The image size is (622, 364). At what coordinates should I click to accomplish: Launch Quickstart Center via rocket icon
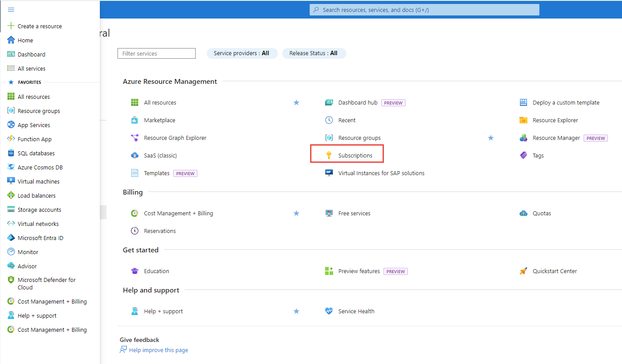click(x=523, y=271)
